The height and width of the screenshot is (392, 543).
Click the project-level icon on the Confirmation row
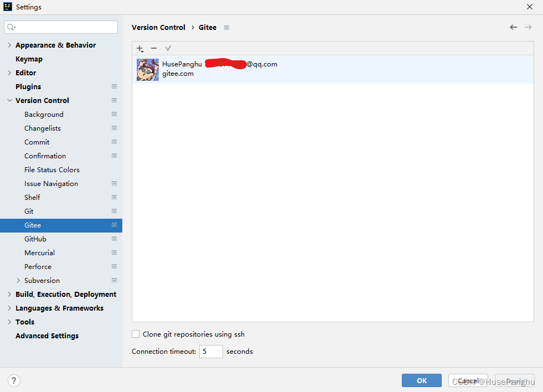tap(114, 156)
